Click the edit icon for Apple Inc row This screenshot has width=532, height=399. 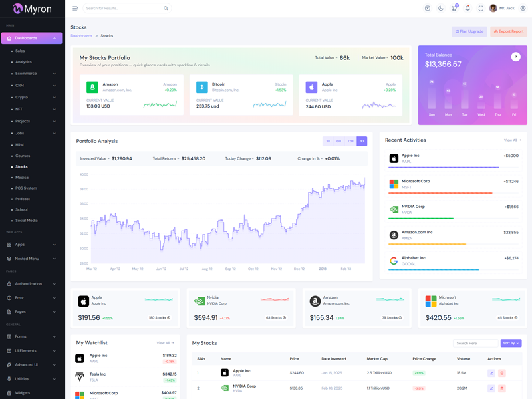491,373
